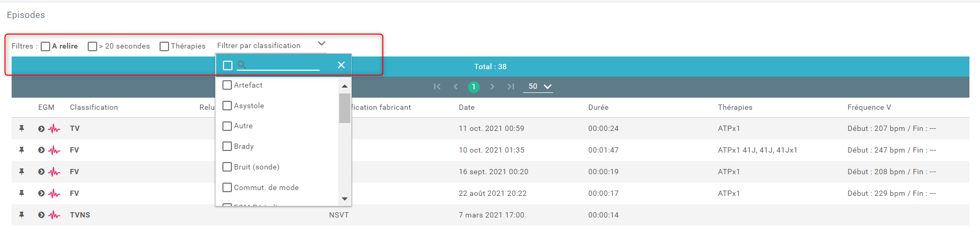Click therapies 'ATPx1 41J, 41J, 41Jx1'
The width and height of the screenshot is (980, 227).
coord(758,150)
